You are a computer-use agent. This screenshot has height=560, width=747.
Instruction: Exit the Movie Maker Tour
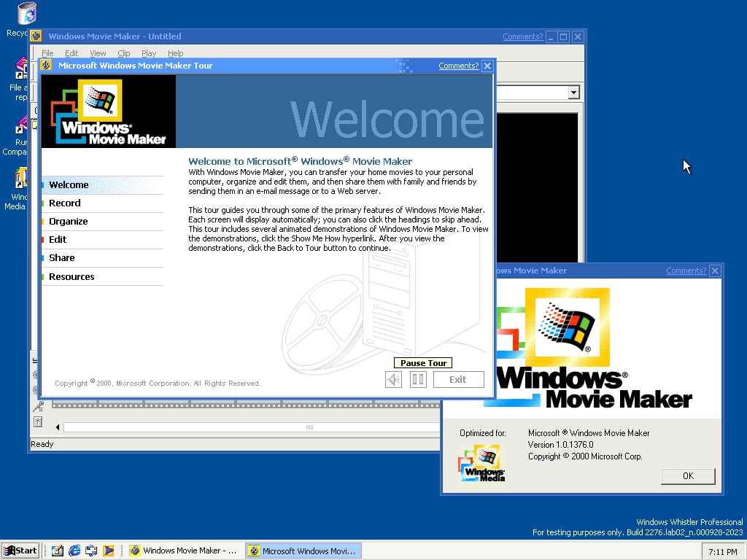[x=458, y=379]
